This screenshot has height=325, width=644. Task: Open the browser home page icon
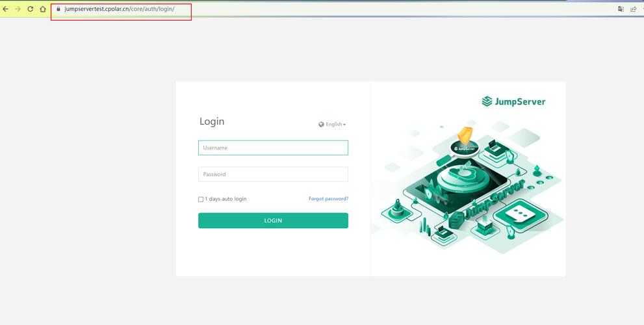(x=43, y=9)
